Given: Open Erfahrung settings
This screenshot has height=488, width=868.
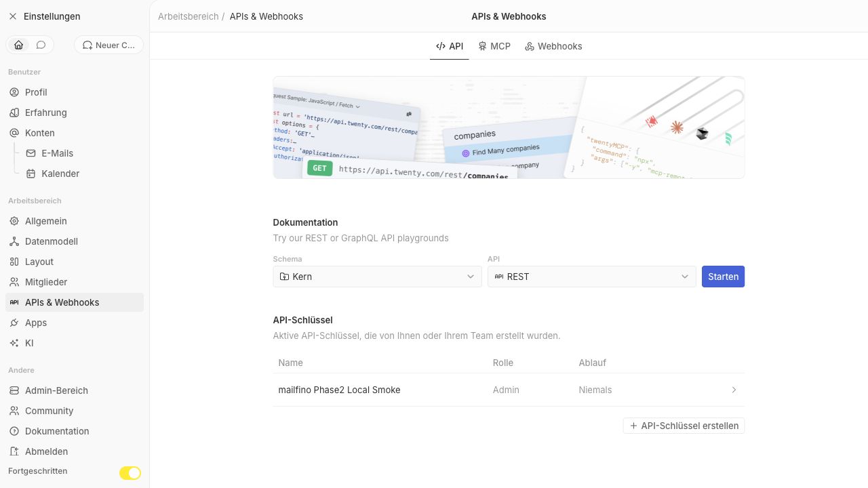Looking at the screenshot, I should tap(75, 113).
